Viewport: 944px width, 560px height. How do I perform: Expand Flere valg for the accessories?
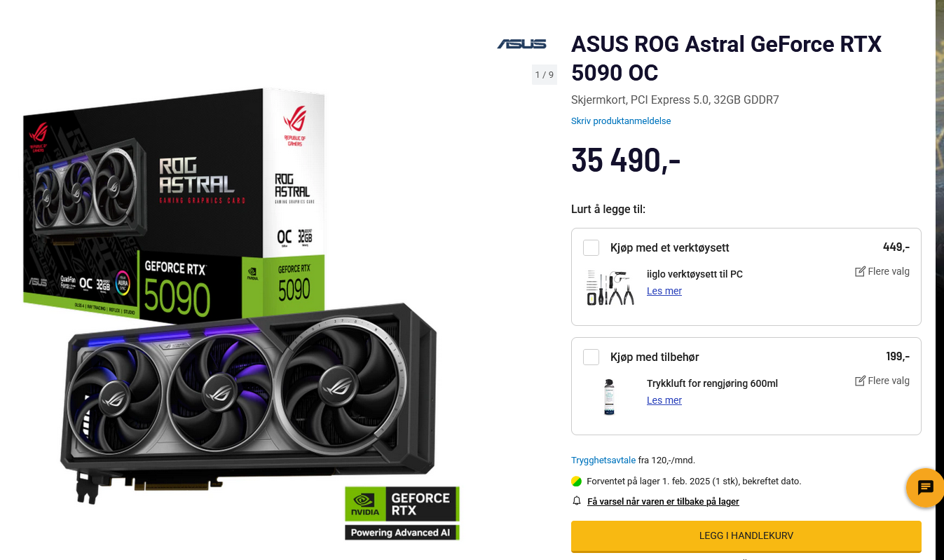click(889, 381)
